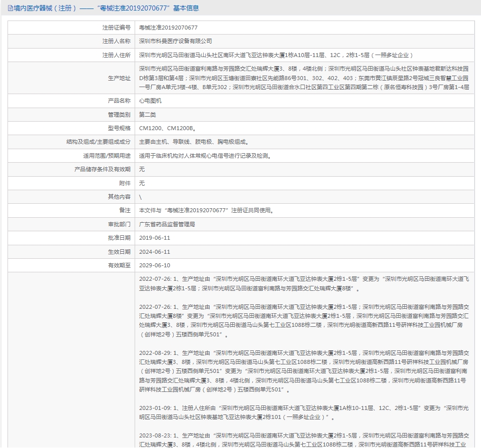Select registration number 粤械注准20192070677 in the first row
Screen dimensions: 481x448
[168, 28]
